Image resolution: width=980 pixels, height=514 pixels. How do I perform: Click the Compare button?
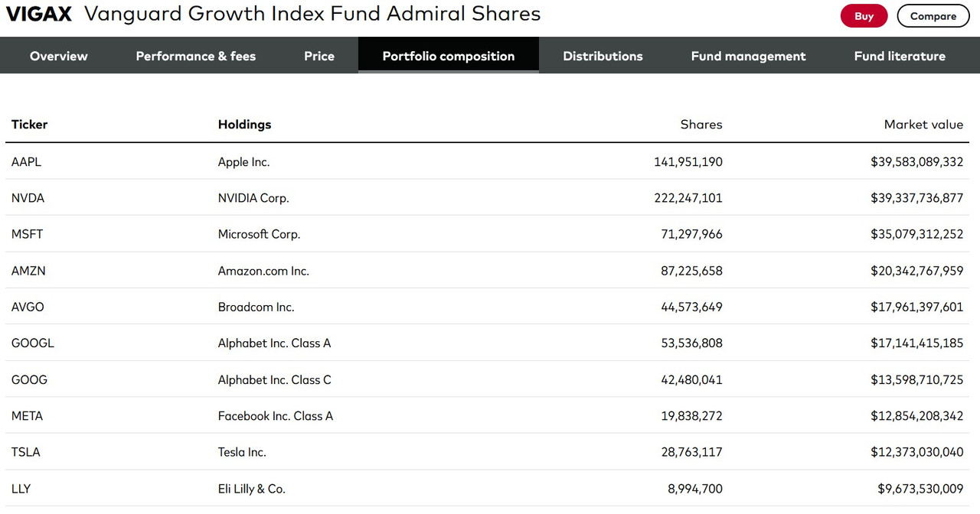[933, 16]
